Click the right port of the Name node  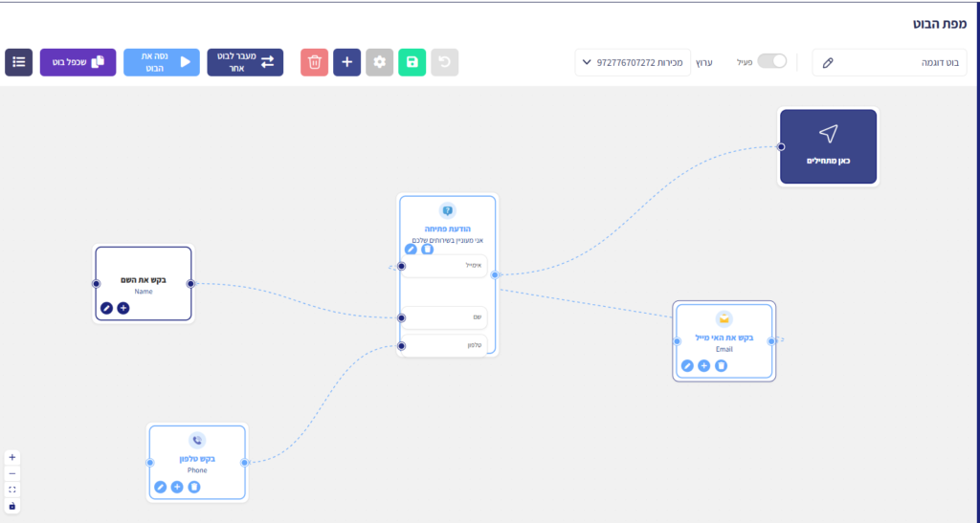tap(190, 284)
